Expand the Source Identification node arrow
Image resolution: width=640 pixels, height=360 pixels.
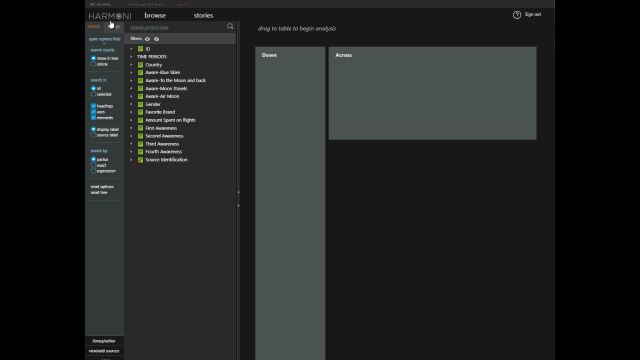point(131,160)
